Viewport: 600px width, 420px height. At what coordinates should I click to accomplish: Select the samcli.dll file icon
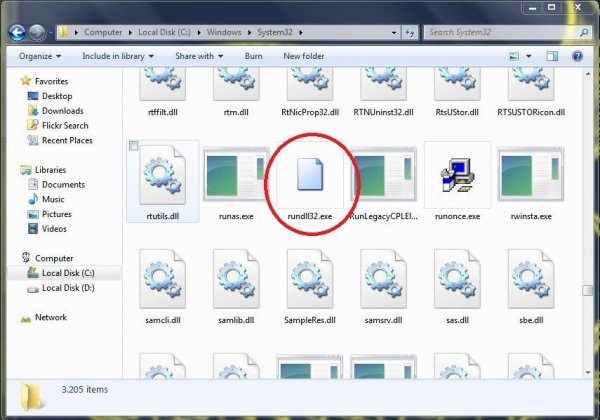coord(163,279)
